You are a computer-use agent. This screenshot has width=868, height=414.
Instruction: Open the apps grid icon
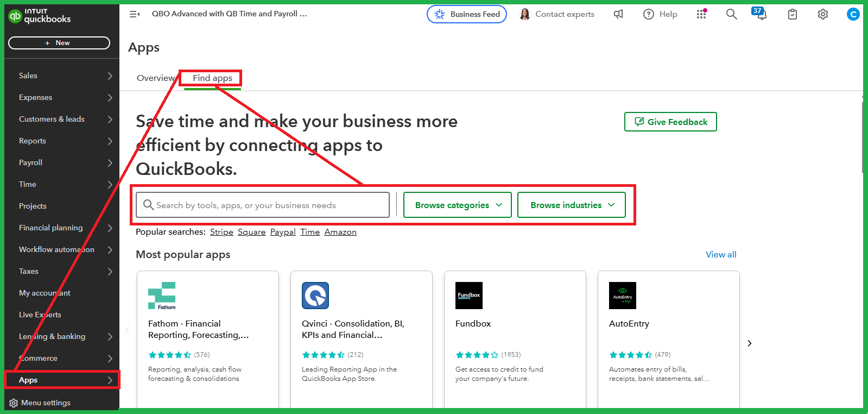(701, 14)
